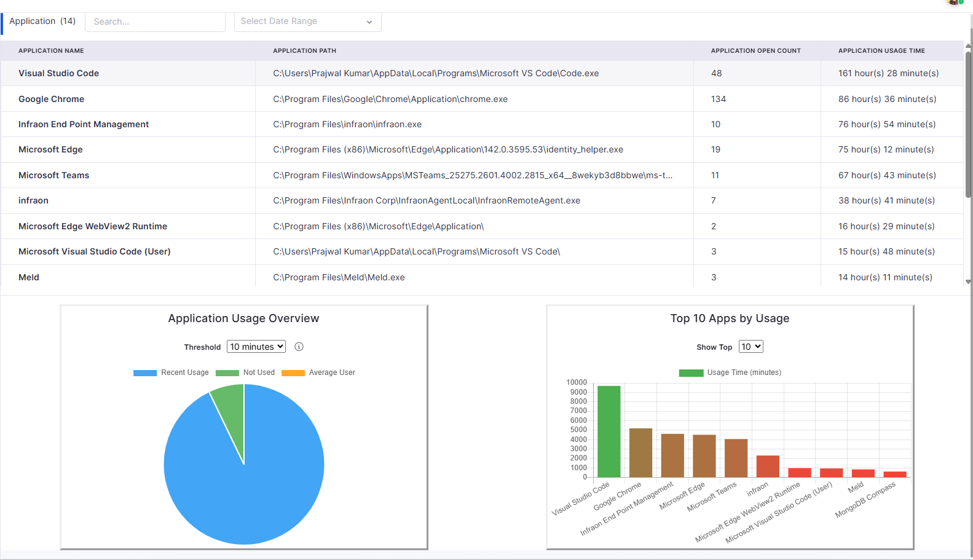The image size is (973, 560).
Task: Click the threshold info icon
Action: (299, 347)
